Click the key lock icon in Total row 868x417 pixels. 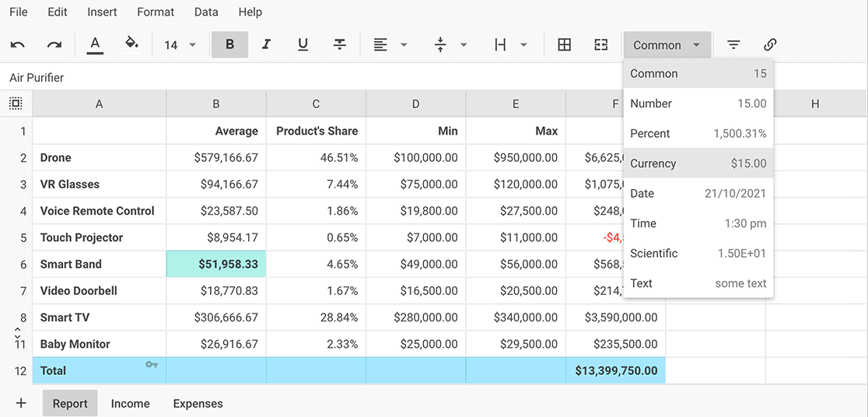click(152, 364)
